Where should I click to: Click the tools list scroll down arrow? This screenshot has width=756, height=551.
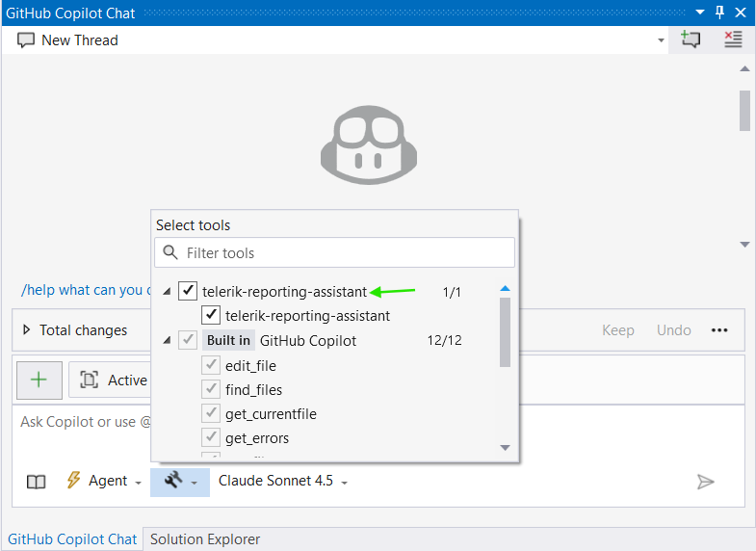coord(505,447)
